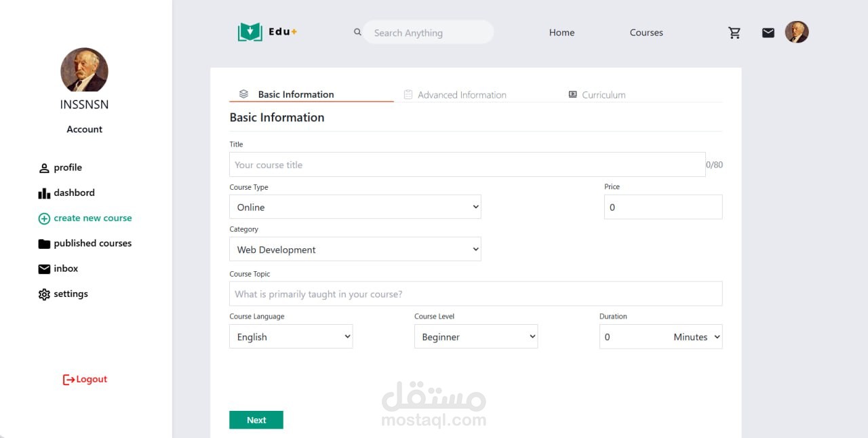This screenshot has width=868, height=438.
Task: Click the inbox envelope icon in sidebar
Action: (44, 269)
